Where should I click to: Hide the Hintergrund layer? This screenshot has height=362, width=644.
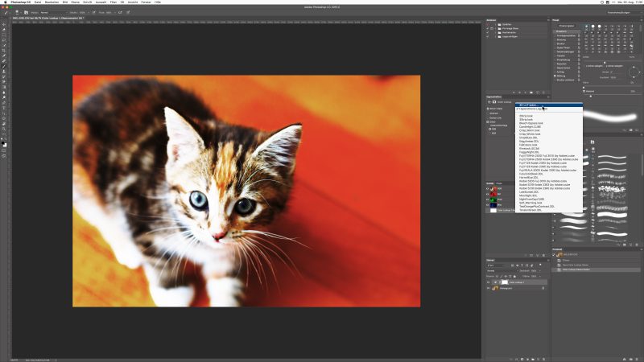click(x=489, y=288)
